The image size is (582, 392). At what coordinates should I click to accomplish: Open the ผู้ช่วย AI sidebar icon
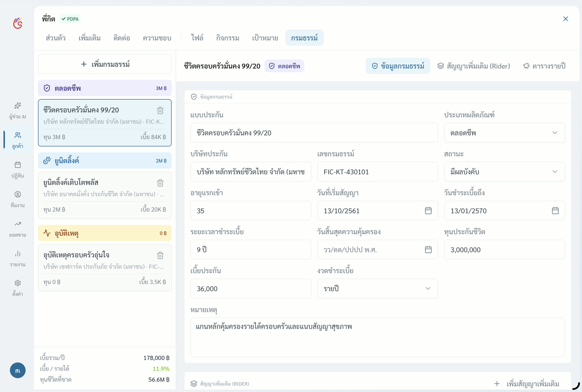[17, 111]
